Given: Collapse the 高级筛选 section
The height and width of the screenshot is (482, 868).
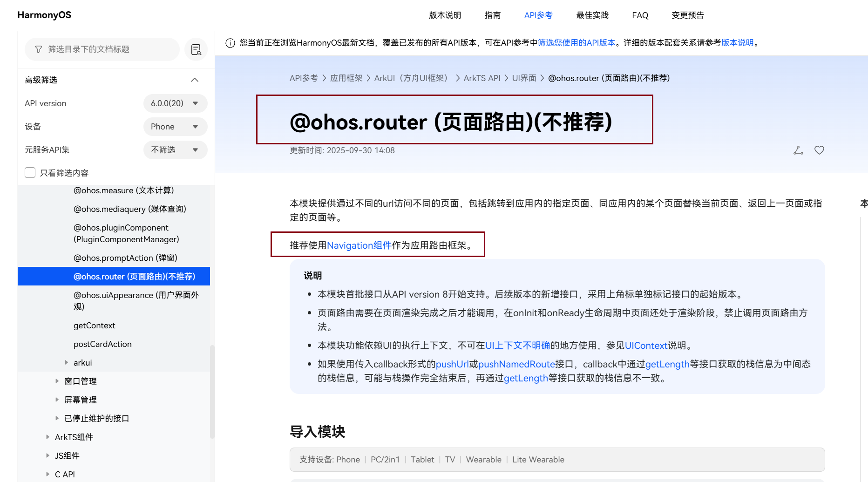Looking at the screenshot, I should click(x=195, y=80).
